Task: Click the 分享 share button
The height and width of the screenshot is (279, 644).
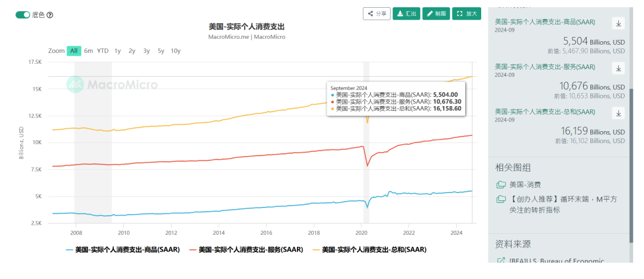Action: click(376, 13)
